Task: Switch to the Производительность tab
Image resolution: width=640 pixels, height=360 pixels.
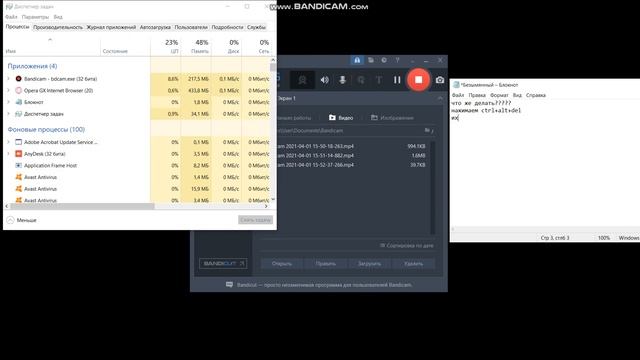Action: (58, 27)
